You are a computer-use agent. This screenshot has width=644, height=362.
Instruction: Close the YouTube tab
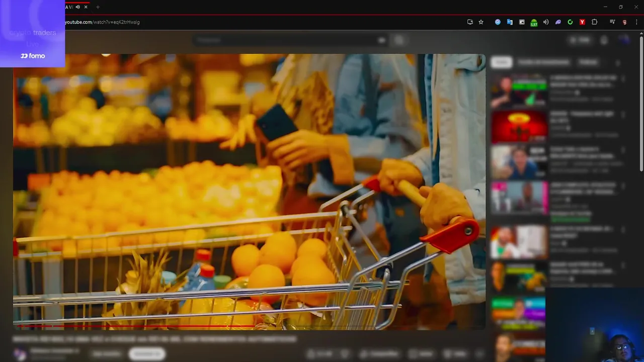[x=86, y=7]
